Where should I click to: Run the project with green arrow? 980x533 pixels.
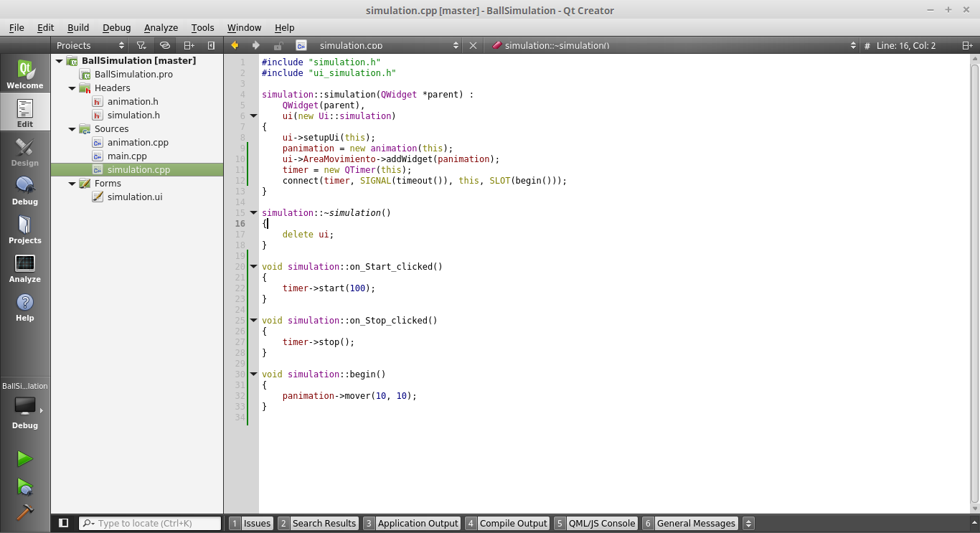25,458
